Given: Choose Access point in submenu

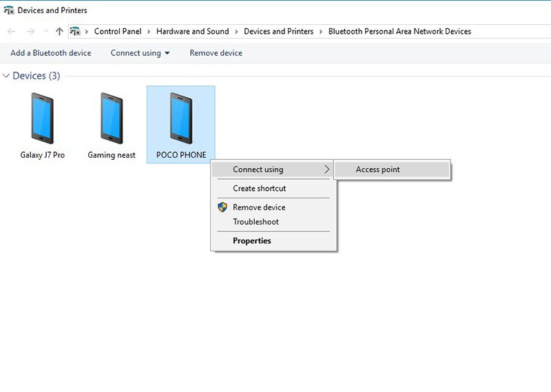Looking at the screenshot, I should coord(392,169).
